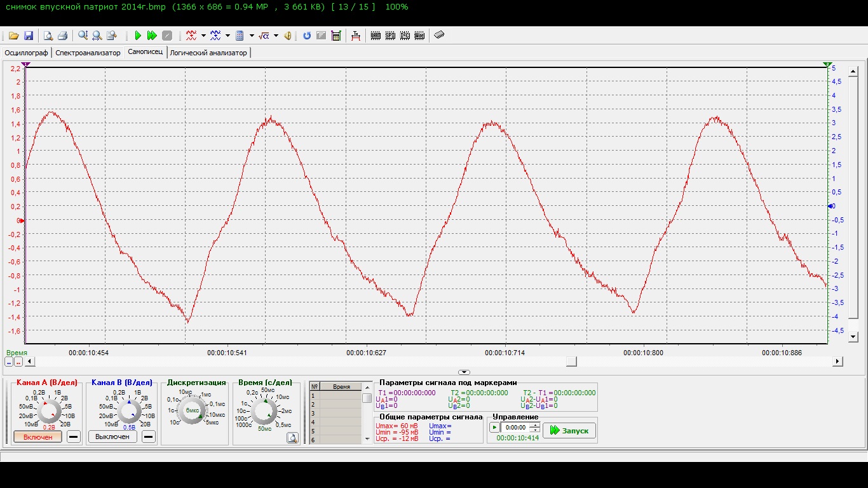This screenshot has height=488, width=868.
Task: Click first blue marker button under Время label
Action: click(9, 362)
